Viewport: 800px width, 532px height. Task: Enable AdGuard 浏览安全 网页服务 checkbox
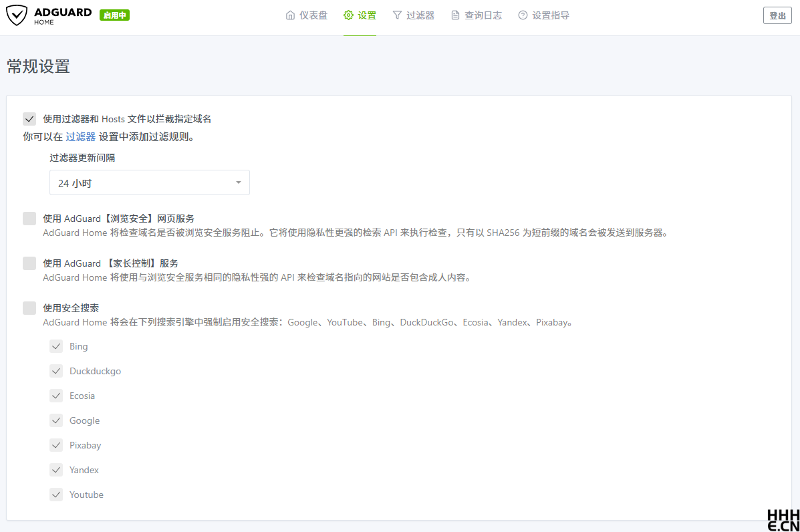pyautogui.click(x=29, y=219)
